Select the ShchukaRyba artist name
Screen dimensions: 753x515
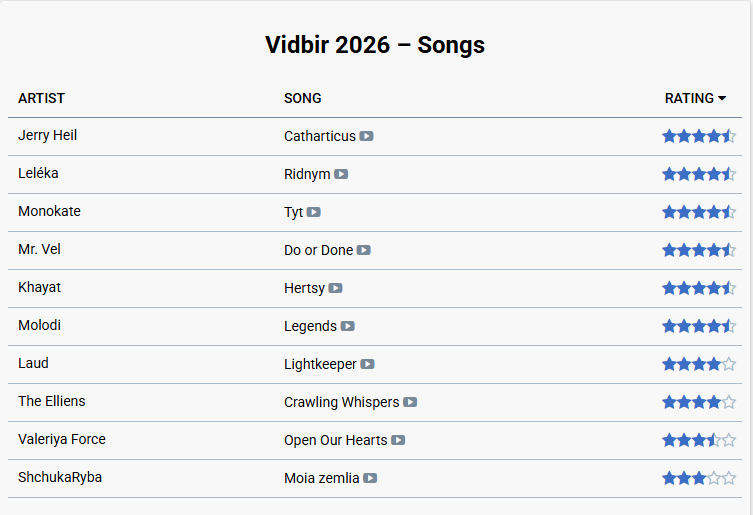[59, 477]
